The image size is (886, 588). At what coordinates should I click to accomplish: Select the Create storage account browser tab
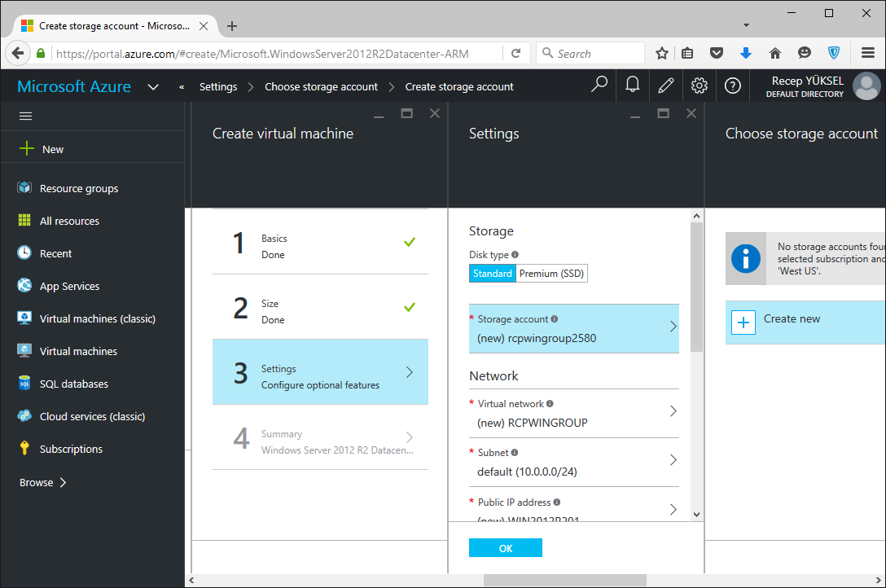click(x=115, y=26)
